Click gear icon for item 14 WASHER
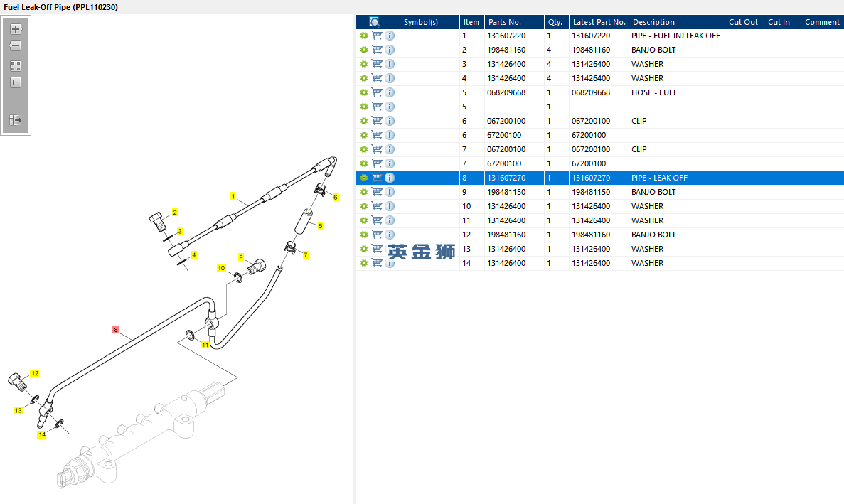The height and width of the screenshot is (504, 844). [364, 264]
